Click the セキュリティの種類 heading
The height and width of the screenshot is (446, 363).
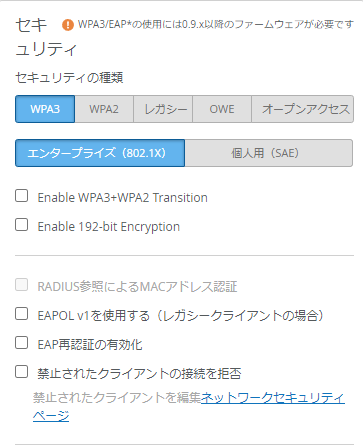pyautogui.click(x=69, y=78)
